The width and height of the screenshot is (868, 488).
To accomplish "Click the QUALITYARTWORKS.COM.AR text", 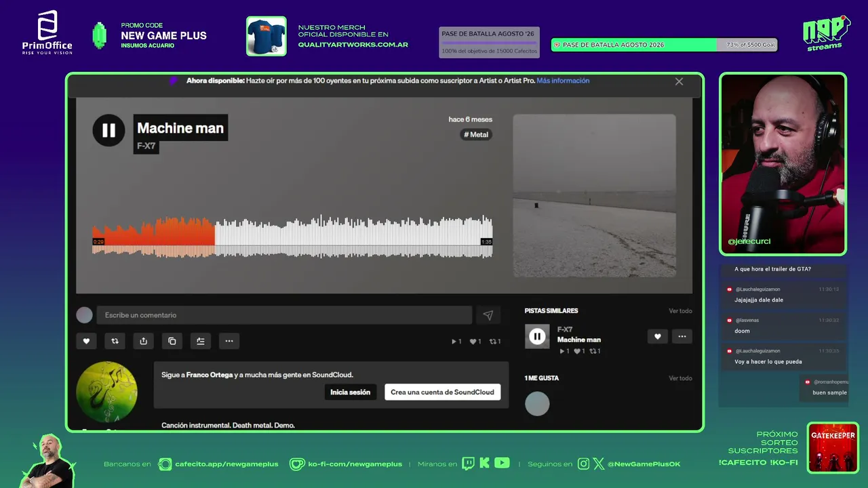I will (353, 45).
